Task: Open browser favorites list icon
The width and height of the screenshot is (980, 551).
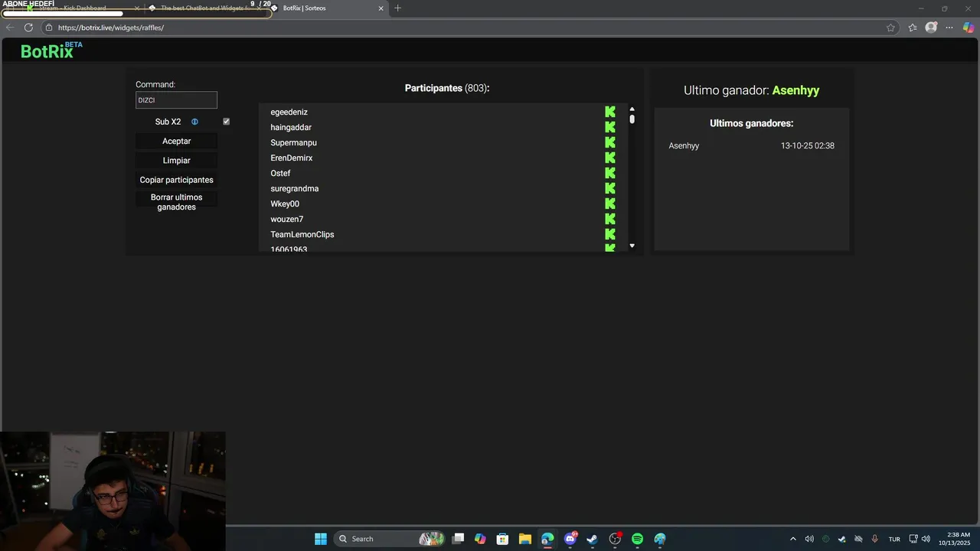Action: click(913, 28)
